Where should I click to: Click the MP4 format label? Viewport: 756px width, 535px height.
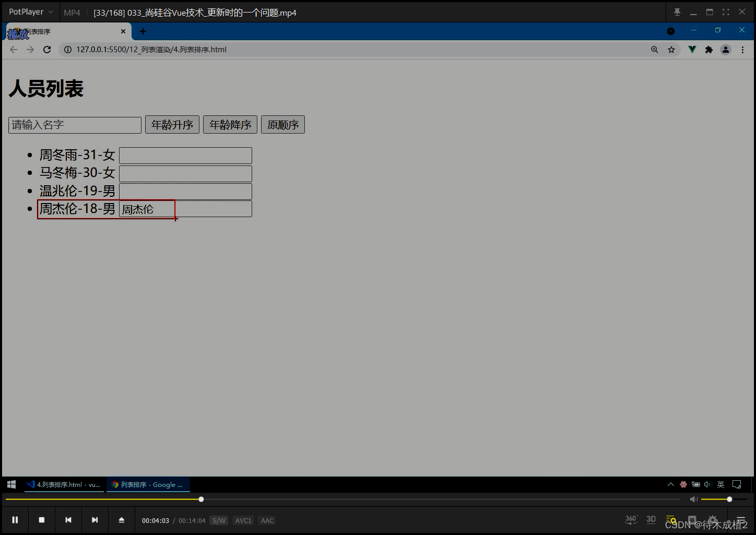pyautogui.click(x=72, y=13)
